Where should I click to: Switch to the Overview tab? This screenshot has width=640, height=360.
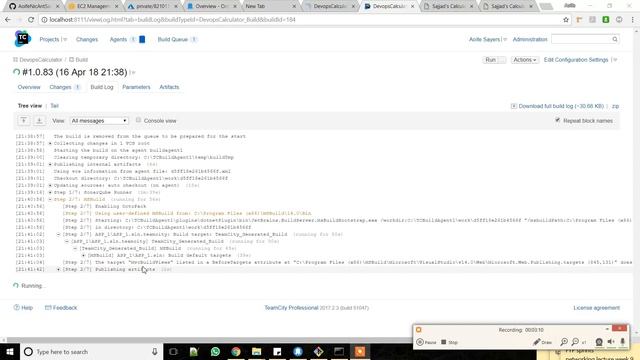pos(29,87)
